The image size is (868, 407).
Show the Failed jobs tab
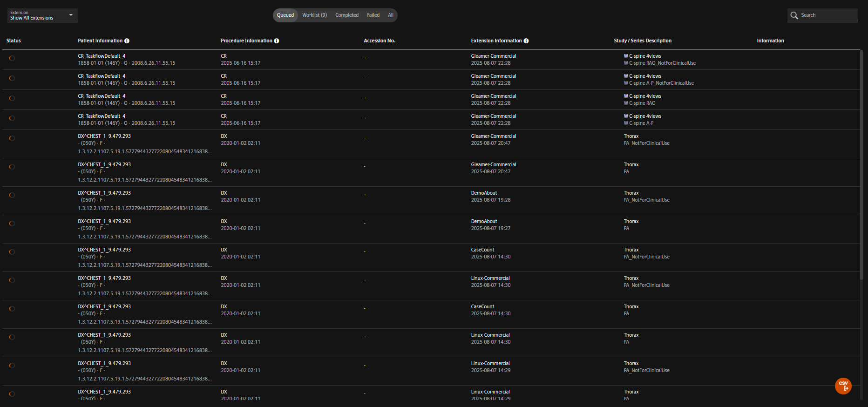pos(373,15)
